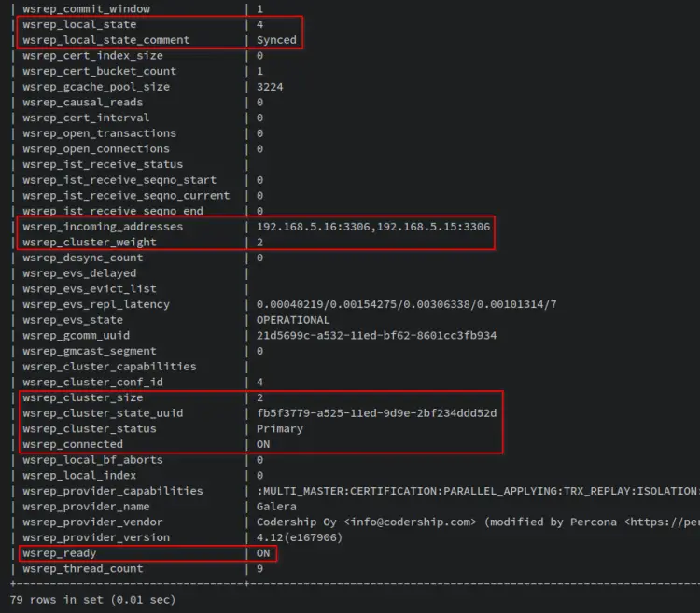Click wsrep_connected variable name

click(x=73, y=444)
